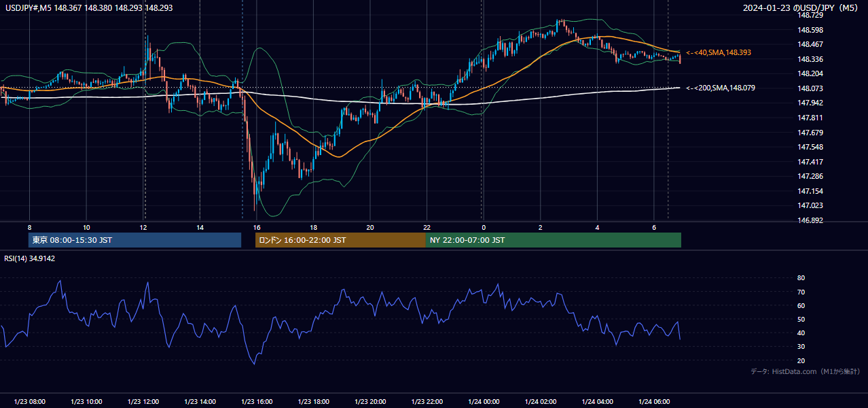Click price axis value 148.336
868x408 pixels.
(810, 59)
